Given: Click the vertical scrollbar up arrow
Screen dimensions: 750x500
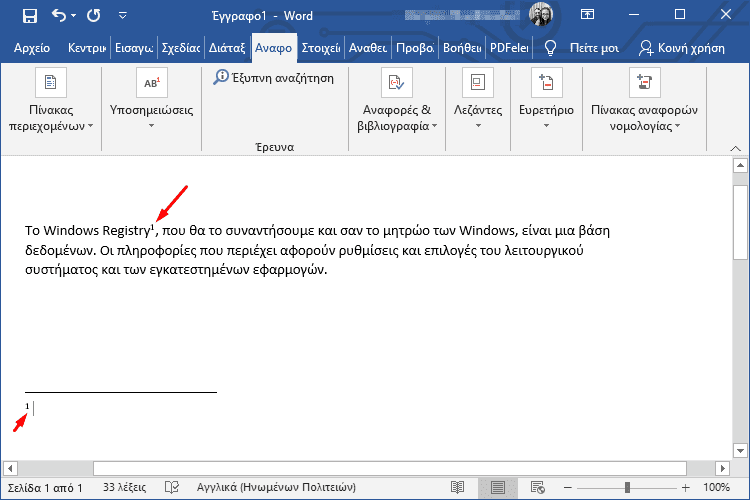Looking at the screenshot, I should pyautogui.click(x=740, y=166).
